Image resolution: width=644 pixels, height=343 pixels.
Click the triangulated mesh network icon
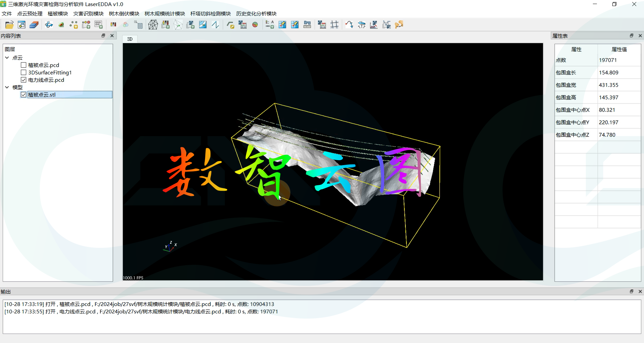click(153, 25)
